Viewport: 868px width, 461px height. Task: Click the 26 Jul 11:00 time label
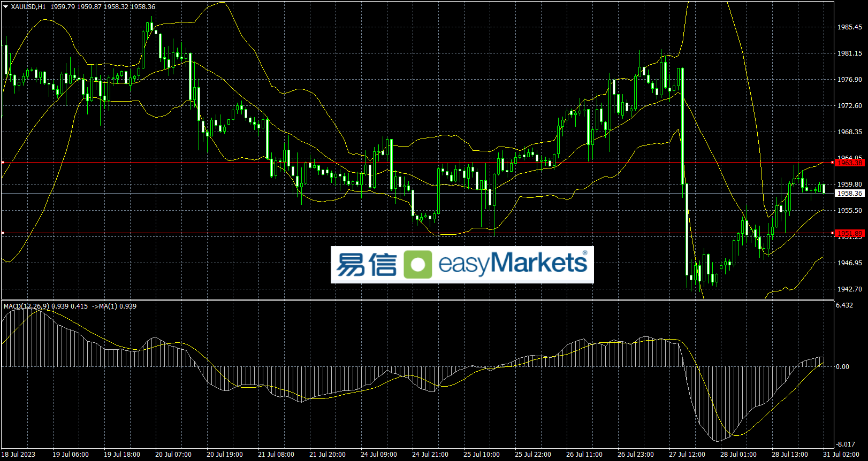[x=584, y=455]
